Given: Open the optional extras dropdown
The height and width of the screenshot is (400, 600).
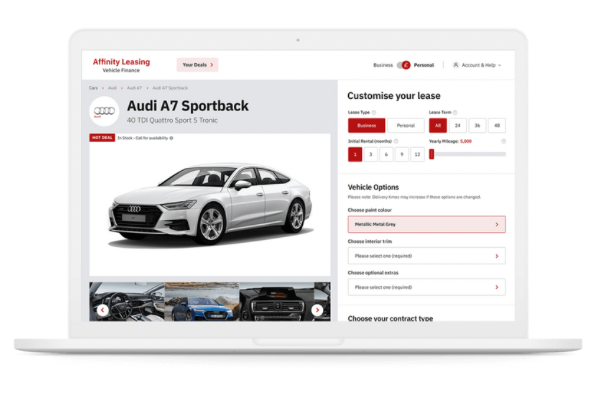Looking at the screenshot, I should [x=426, y=287].
